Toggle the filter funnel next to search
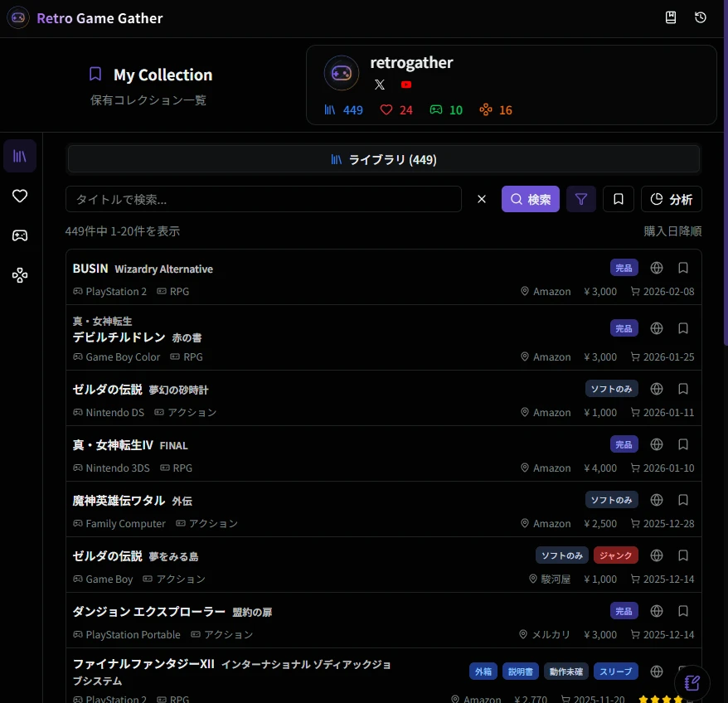This screenshot has height=703, width=728. (580, 199)
